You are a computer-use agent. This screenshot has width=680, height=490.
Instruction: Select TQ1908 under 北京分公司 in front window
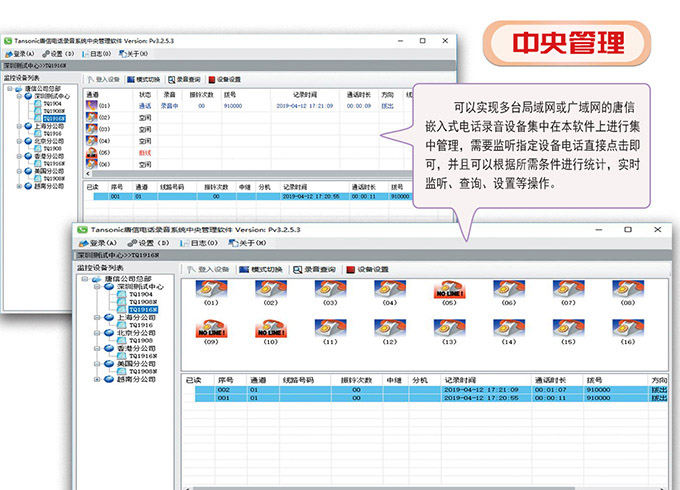[141, 341]
